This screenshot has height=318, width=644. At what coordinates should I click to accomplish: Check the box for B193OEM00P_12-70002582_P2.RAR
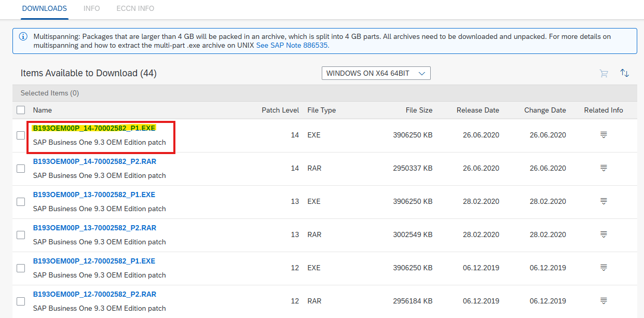(x=21, y=301)
